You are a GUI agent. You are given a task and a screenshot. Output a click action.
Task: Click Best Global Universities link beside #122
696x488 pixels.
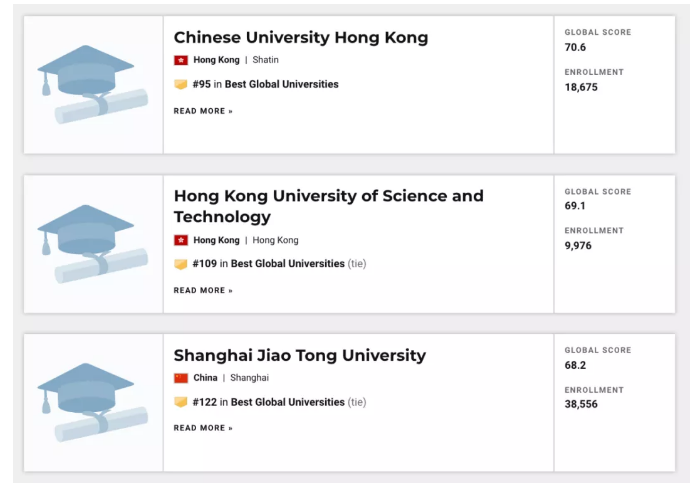(288, 402)
